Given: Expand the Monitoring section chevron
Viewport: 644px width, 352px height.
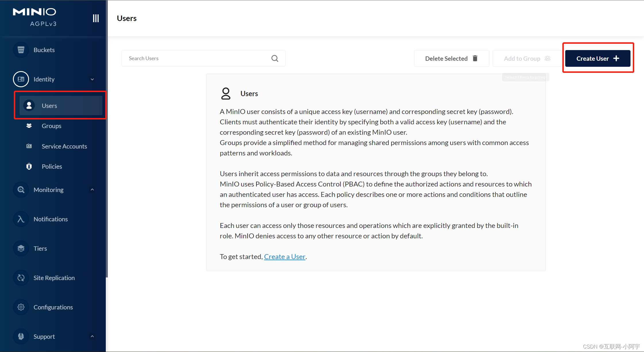Looking at the screenshot, I should (x=92, y=190).
